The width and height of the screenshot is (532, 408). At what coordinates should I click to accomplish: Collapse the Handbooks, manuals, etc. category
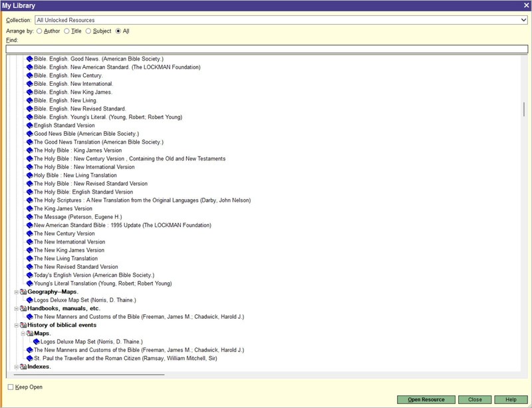(16, 308)
